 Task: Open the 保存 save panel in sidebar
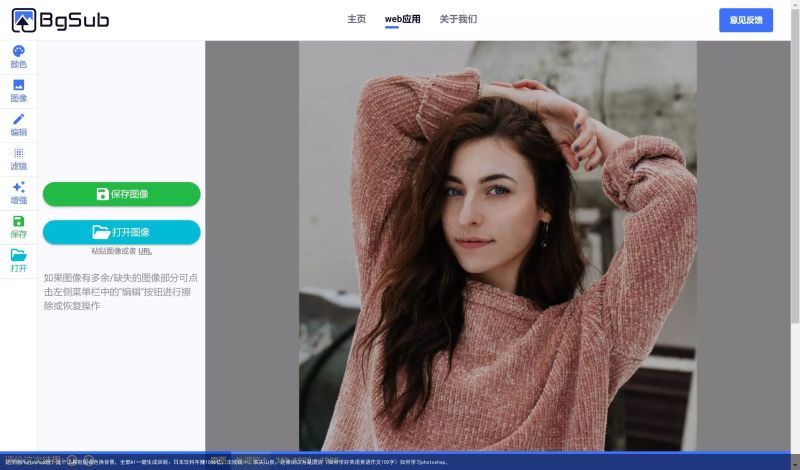pyautogui.click(x=18, y=227)
